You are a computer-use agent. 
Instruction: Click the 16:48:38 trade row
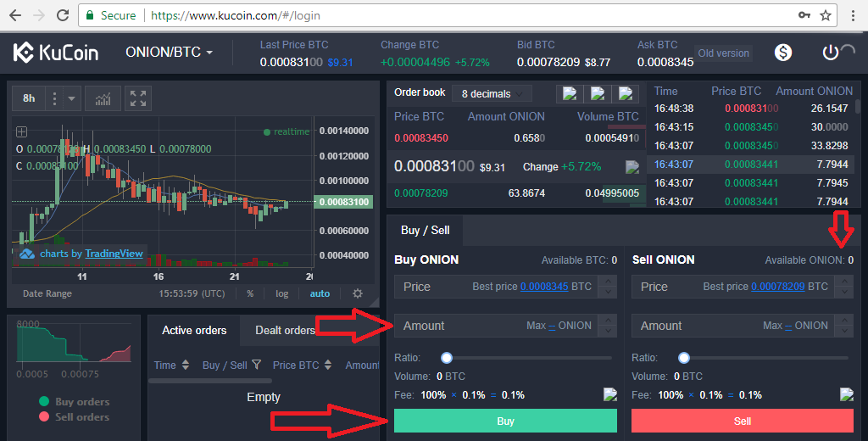coord(751,109)
